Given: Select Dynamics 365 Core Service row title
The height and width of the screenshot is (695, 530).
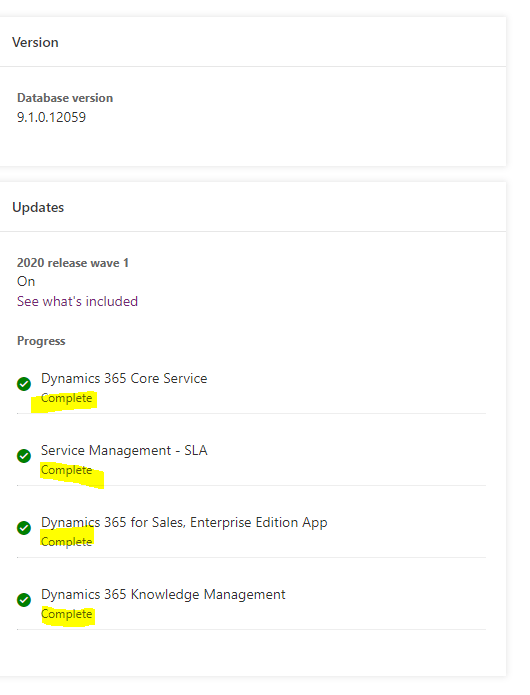Looking at the screenshot, I should coord(124,379).
